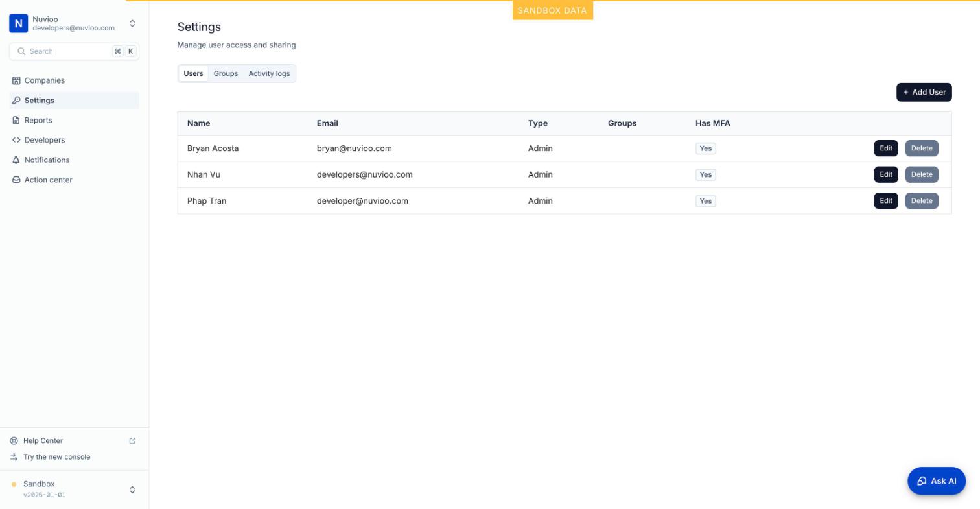Expand the Nuvioo account switcher chevrons

[x=132, y=23]
